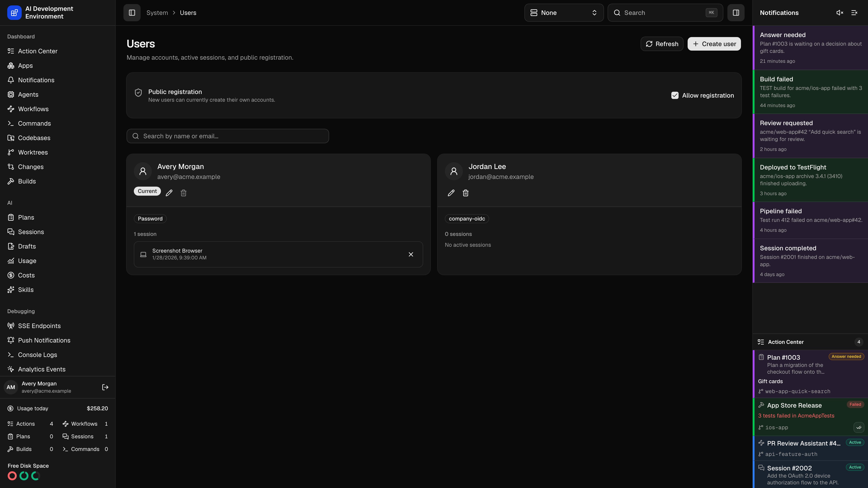Focus the Search by name or email field
868x488 pixels.
tap(228, 136)
